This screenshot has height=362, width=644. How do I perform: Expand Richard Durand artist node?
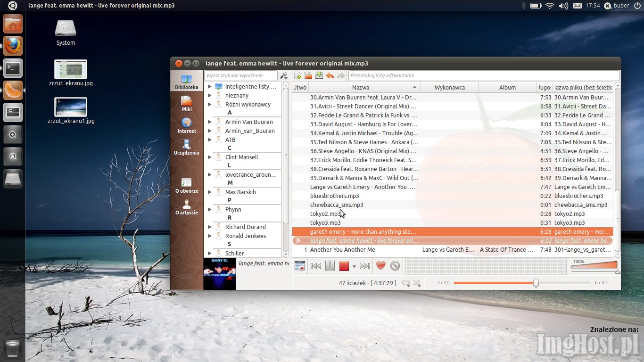[210, 227]
